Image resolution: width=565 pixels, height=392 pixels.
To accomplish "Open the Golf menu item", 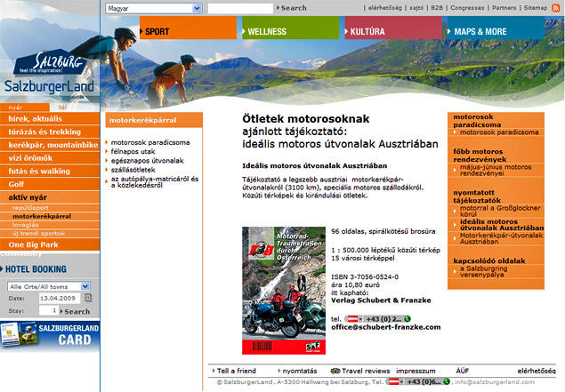I will [x=50, y=184].
